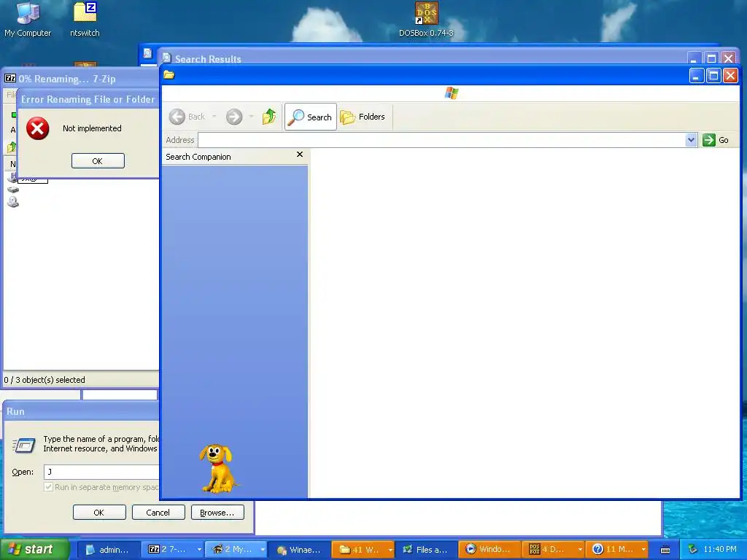Expand the '41 W...' taskbar group arrow
This screenshot has width=747, height=560.
click(x=390, y=550)
